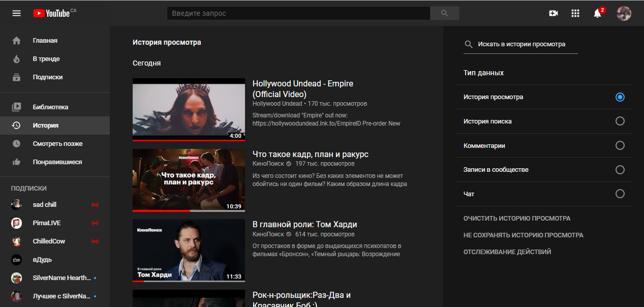Open the sad chill channel subscription
Viewport: 644px width, 307px height.
click(x=45, y=205)
